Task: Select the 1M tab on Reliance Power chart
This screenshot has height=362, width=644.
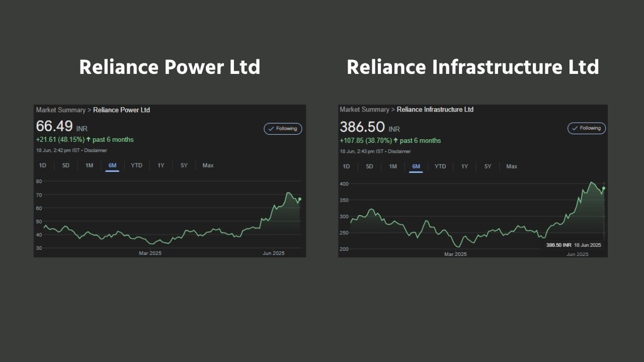Action: [x=89, y=165]
